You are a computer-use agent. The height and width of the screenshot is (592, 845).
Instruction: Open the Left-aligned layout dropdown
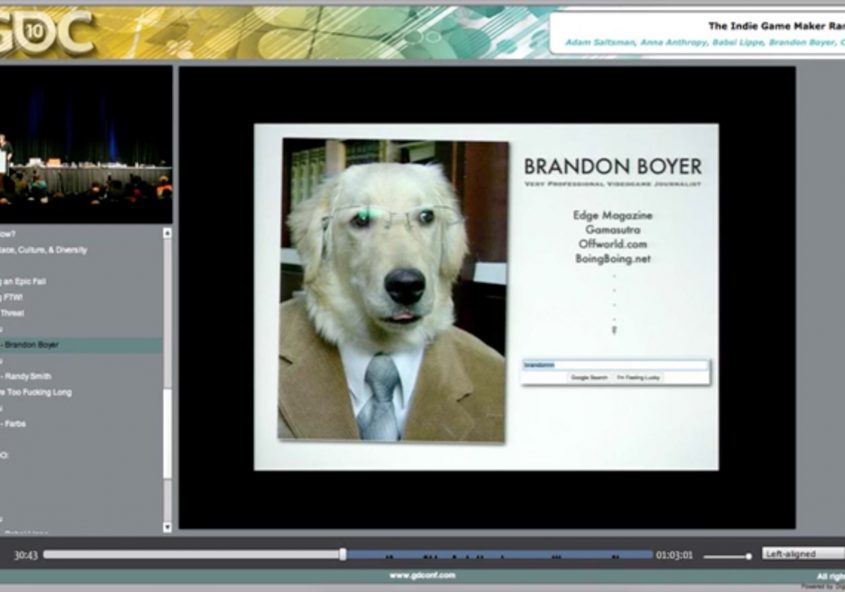(802, 554)
